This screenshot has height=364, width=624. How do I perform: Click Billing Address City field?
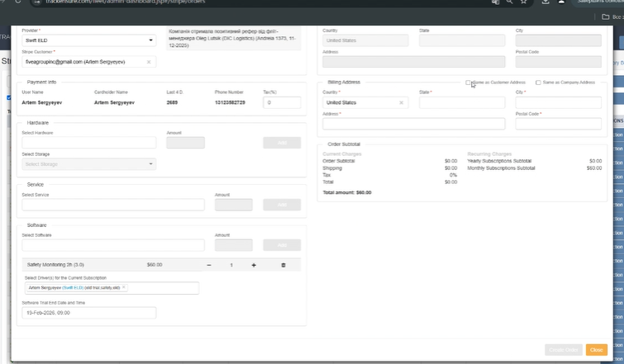[x=559, y=102]
